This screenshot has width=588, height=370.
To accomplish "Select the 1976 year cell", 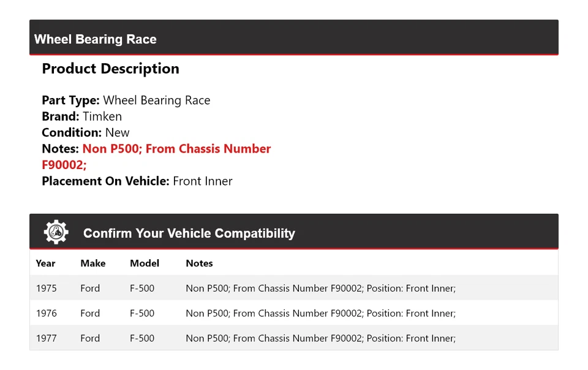I will (46, 313).
